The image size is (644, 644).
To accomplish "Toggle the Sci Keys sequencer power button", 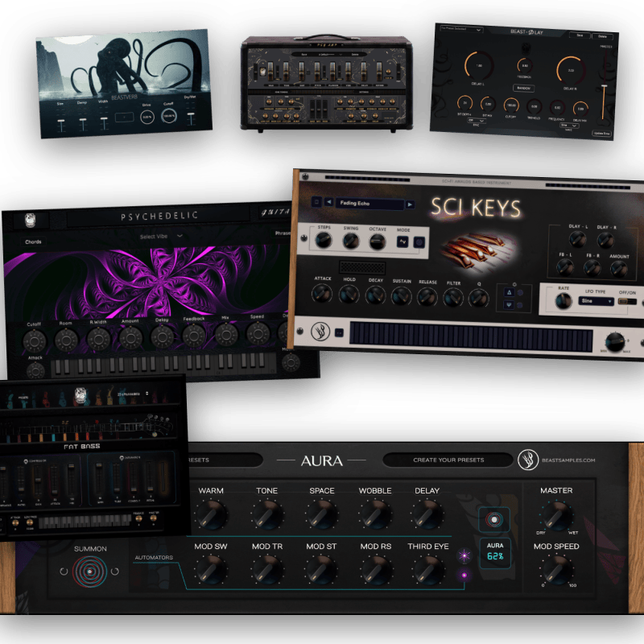I will (419, 243).
